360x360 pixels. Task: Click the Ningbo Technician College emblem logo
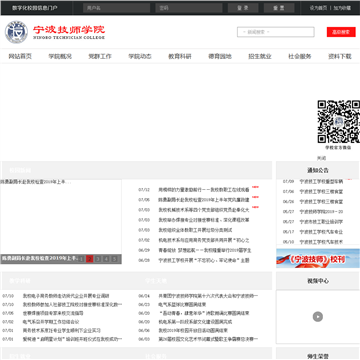click(x=16, y=32)
